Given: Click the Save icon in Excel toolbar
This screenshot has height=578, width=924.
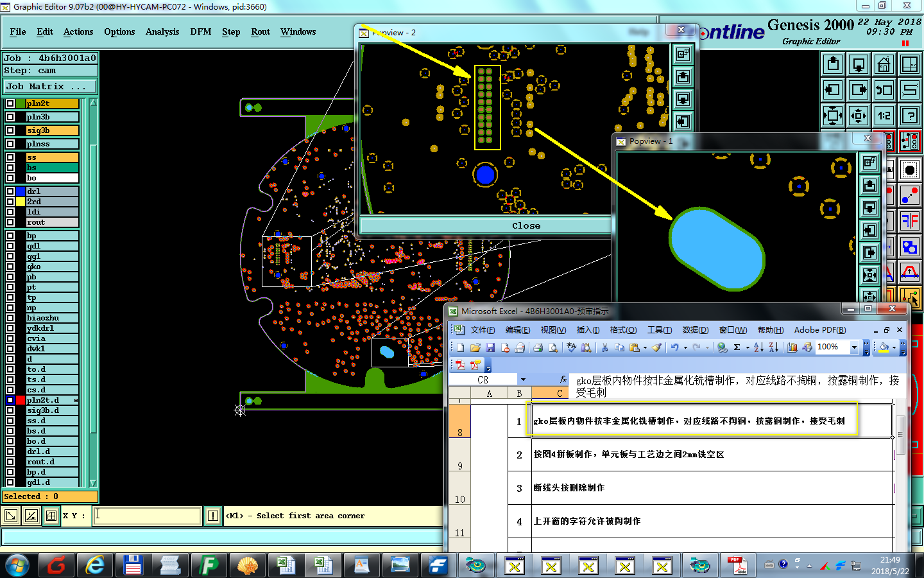Looking at the screenshot, I should [490, 347].
